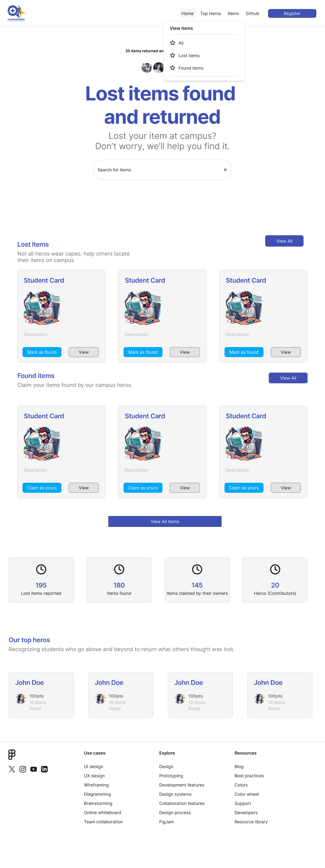Open the Blog link in Resources
Screen dimensions: 325x868
tap(239, 766)
